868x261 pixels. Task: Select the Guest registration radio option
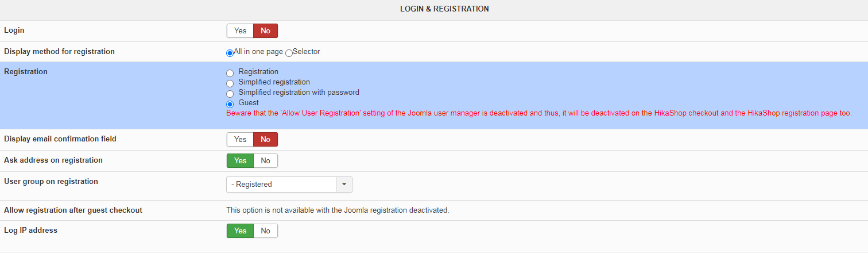230,104
